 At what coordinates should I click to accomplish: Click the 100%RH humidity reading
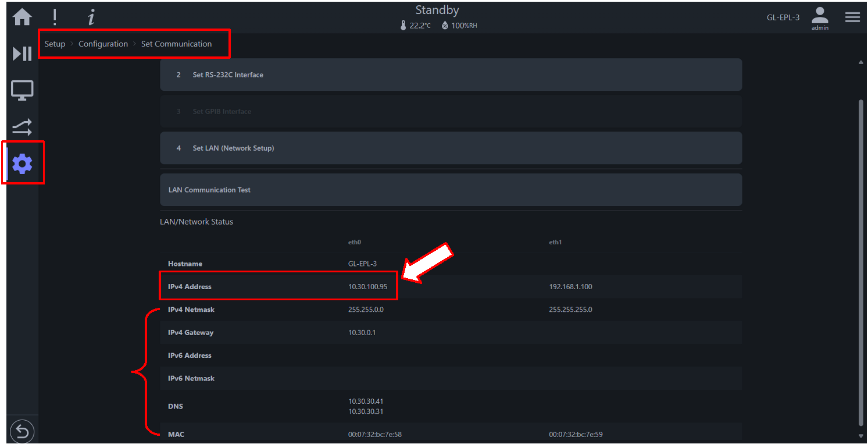pos(464,26)
